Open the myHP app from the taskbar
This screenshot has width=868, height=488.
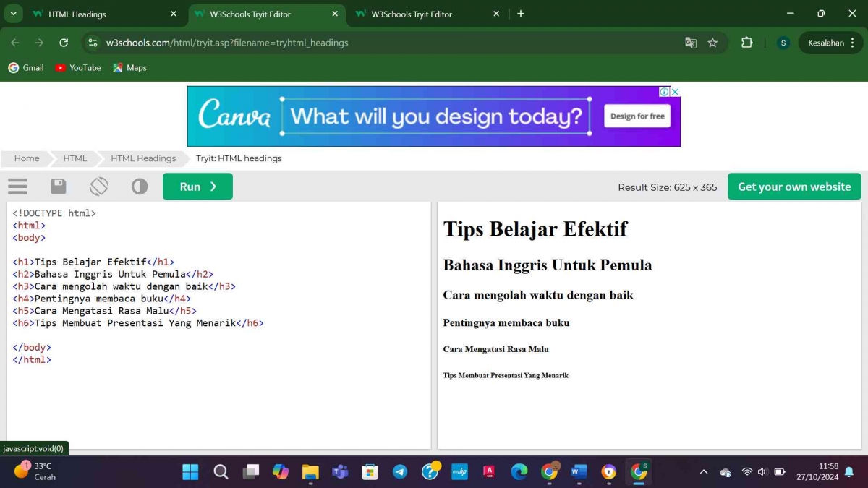click(459, 472)
